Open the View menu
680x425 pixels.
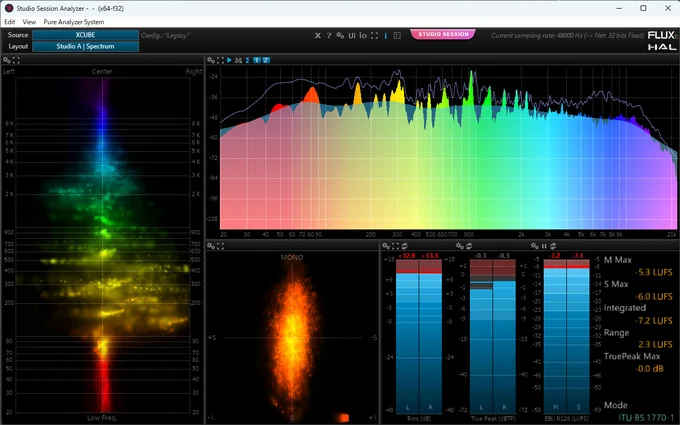coord(29,22)
